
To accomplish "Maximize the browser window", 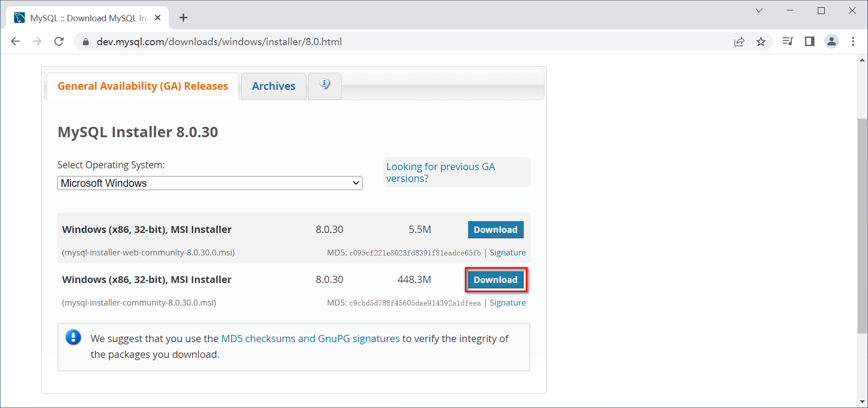I will pyautogui.click(x=821, y=10).
